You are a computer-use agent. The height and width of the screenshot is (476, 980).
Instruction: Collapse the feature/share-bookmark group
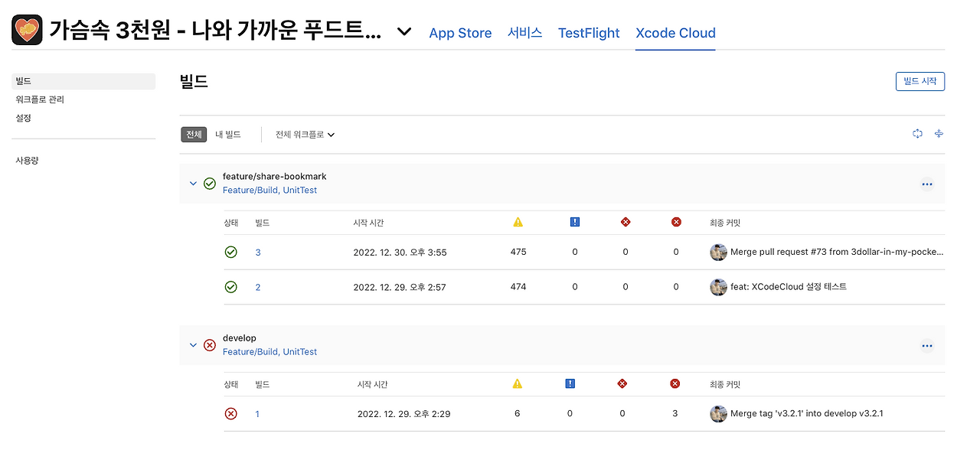(193, 184)
